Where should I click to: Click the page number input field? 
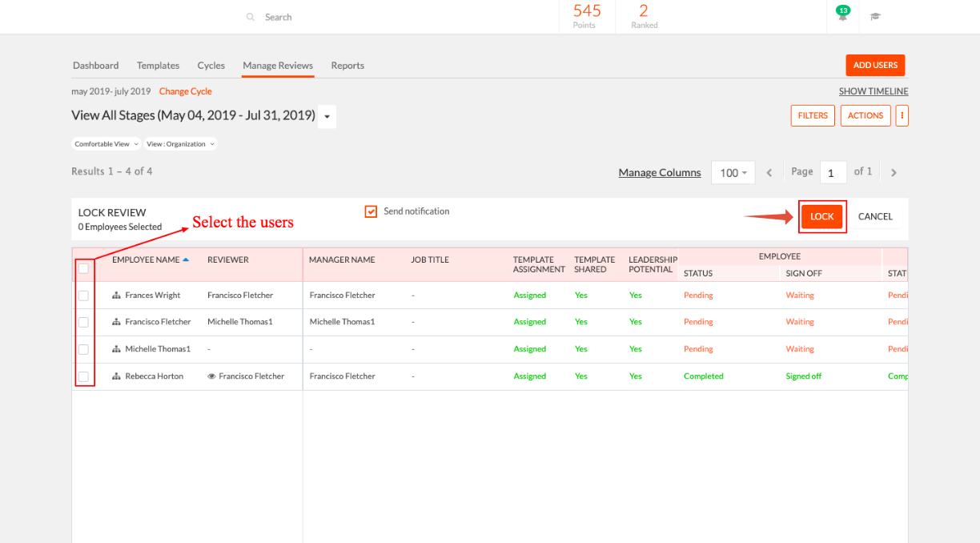click(x=833, y=172)
